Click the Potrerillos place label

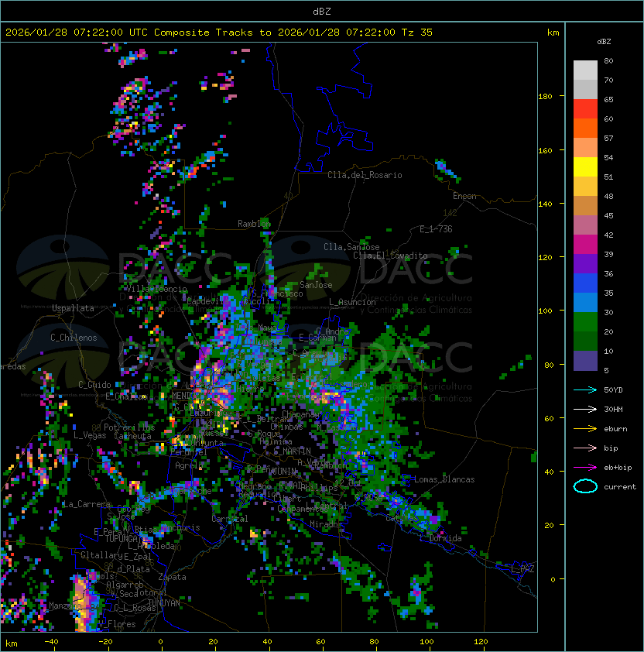(129, 427)
